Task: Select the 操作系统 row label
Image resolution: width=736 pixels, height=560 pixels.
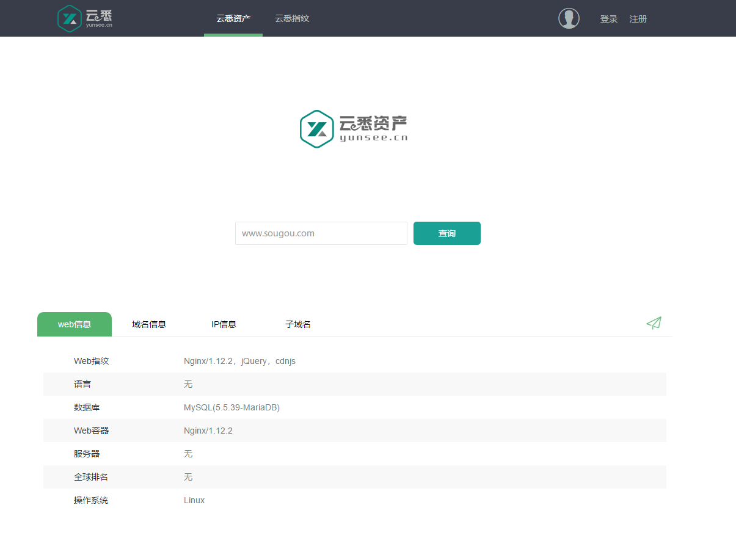Action: click(x=91, y=500)
